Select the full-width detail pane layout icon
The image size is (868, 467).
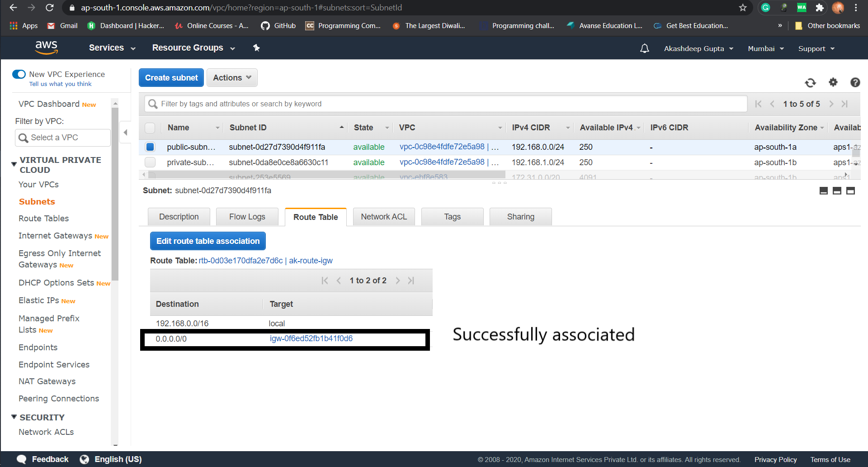[x=851, y=191]
